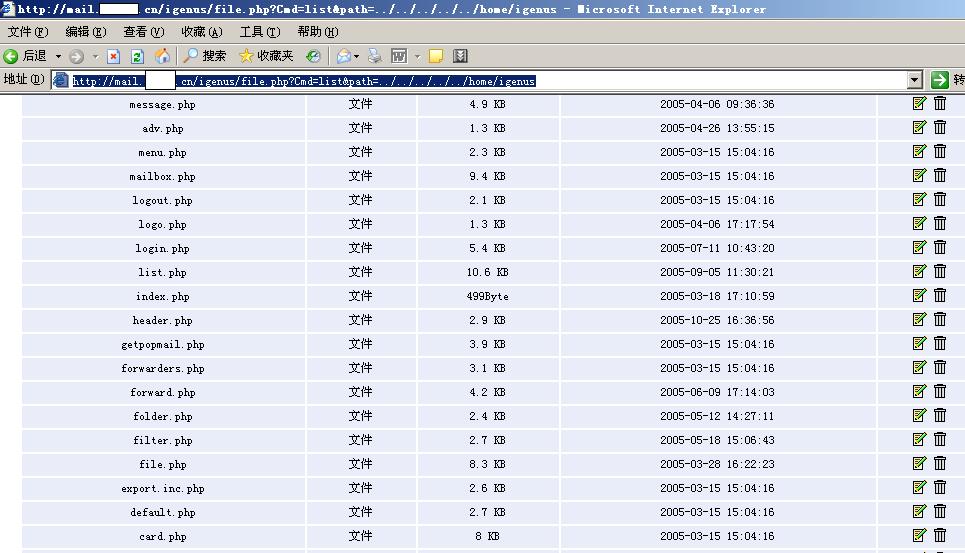Delete menu.php using its trash icon
The width and height of the screenshot is (965, 553).
tap(940, 151)
